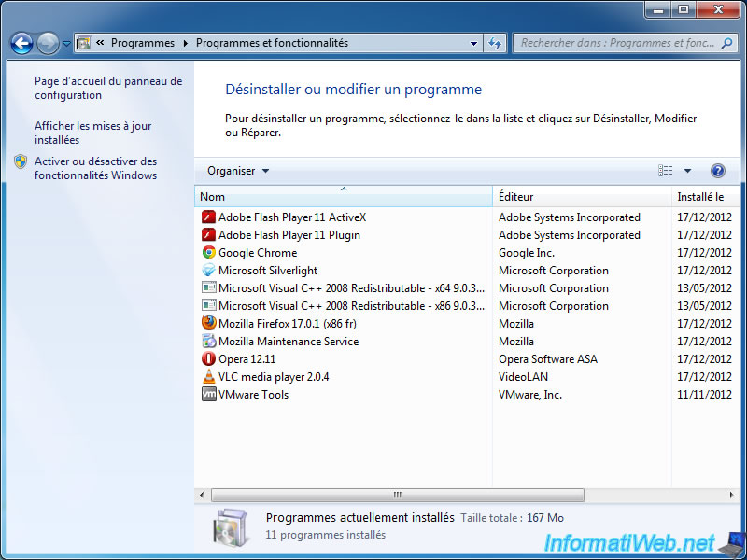Click the search magnifier icon
This screenshot has width=747, height=560.
(726, 43)
